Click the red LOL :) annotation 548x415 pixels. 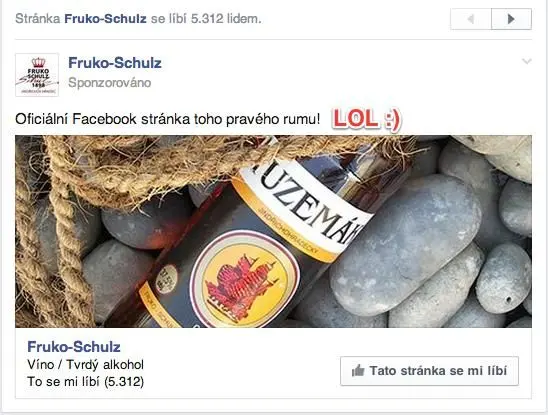click(x=367, y=119)
